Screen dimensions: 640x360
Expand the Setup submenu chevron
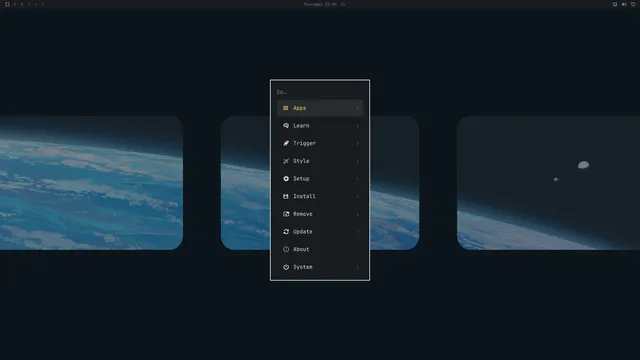point(358,179)
